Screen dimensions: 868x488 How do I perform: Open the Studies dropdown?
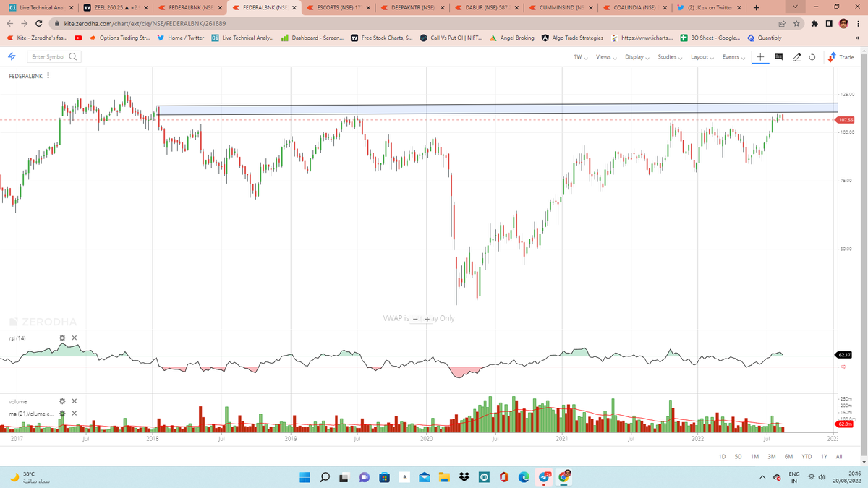point(669,56)
